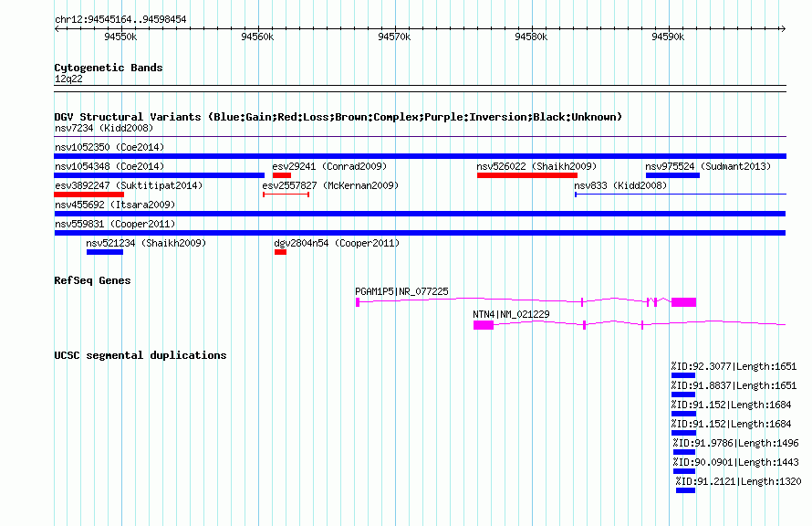The image size is (812, 526).
Task: Open variant label nsv526022 (Shaikh2009)
Action: pos(536,166)
